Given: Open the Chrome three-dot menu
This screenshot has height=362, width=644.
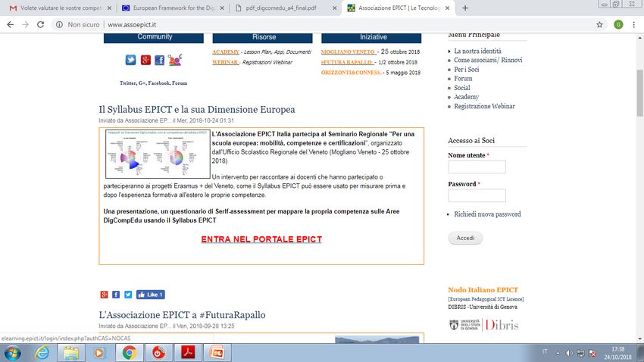Looking at the screenshot, I should [x=634, y=24].
